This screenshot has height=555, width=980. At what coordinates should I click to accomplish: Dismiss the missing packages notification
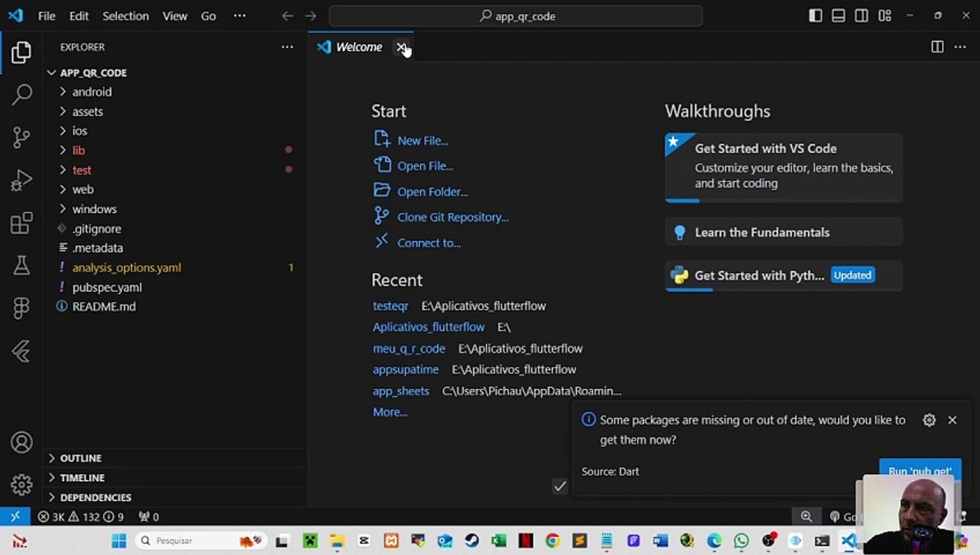pos(952,420)
